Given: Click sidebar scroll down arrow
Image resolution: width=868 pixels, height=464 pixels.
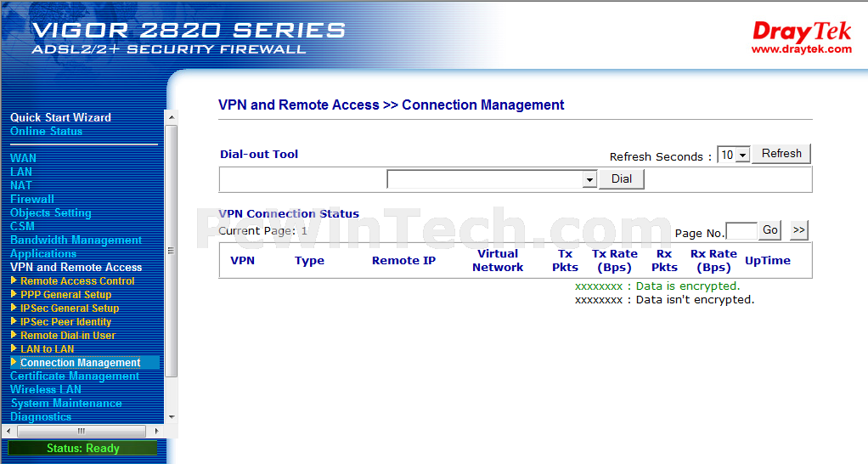Looking at the screenshot, I should (172, 417).
